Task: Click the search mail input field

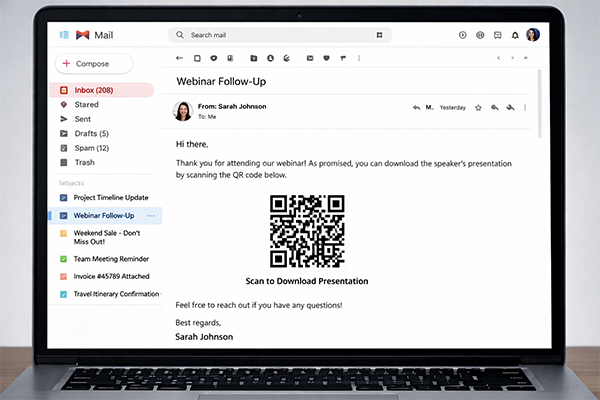Action: (280, 35)
